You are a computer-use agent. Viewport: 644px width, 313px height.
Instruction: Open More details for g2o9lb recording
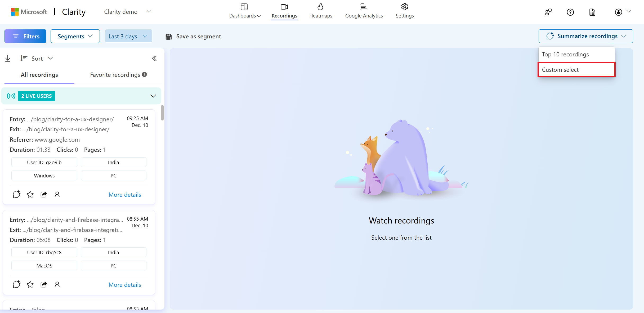tap(125, 195)
